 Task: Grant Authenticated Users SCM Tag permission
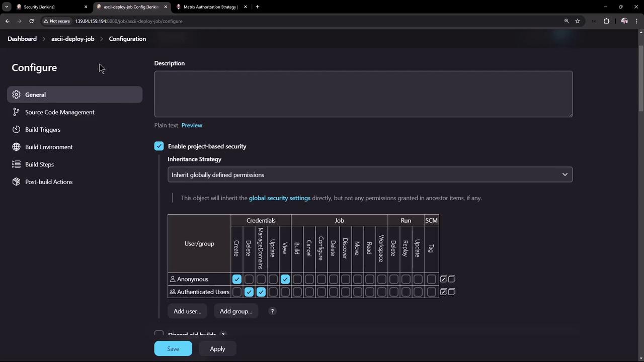click(x=431, y=292)
